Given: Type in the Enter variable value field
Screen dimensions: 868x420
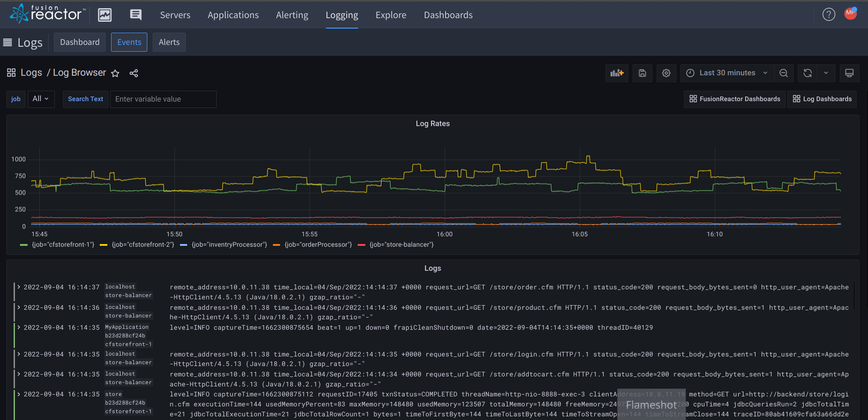Looking at the screenshot, I should tap(163, 99).
